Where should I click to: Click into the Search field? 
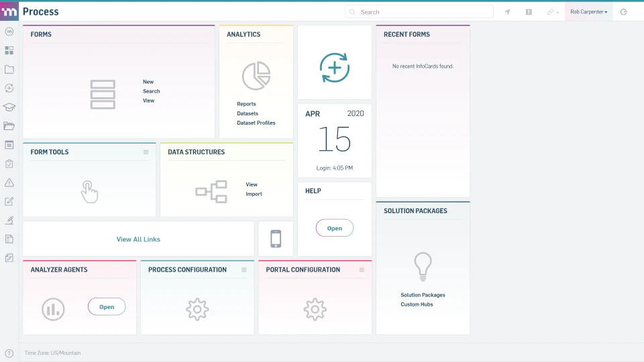point(419,12)
